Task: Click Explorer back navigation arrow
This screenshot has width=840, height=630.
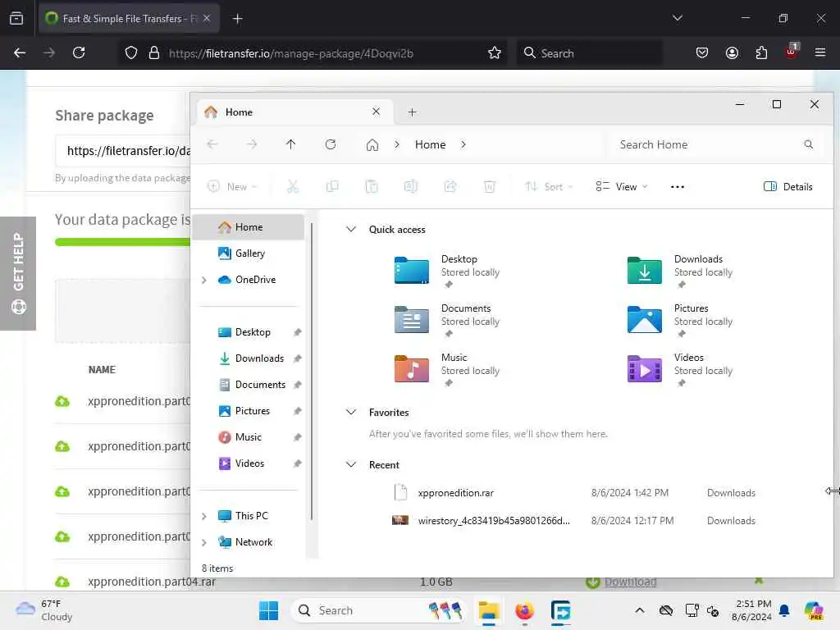Action: (212, 144)
